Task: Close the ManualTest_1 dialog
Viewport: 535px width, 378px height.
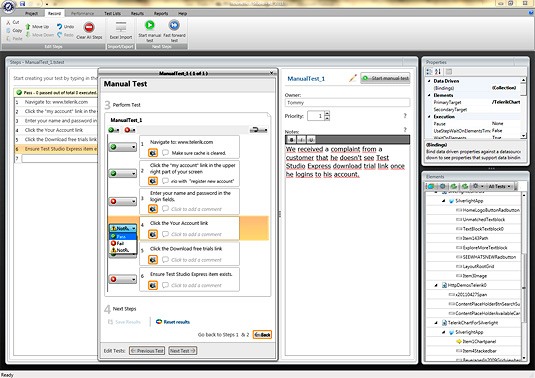Action: tap(272, 73)
